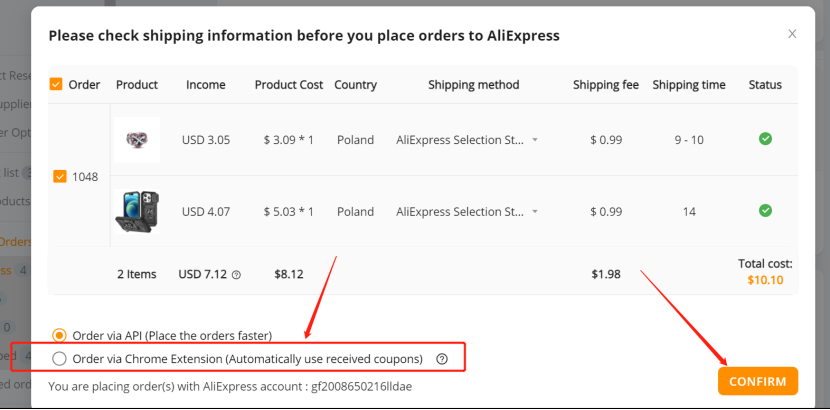Close the shipping information dialog
Screen dimensions: 830x410
click(x=792, y=34)
